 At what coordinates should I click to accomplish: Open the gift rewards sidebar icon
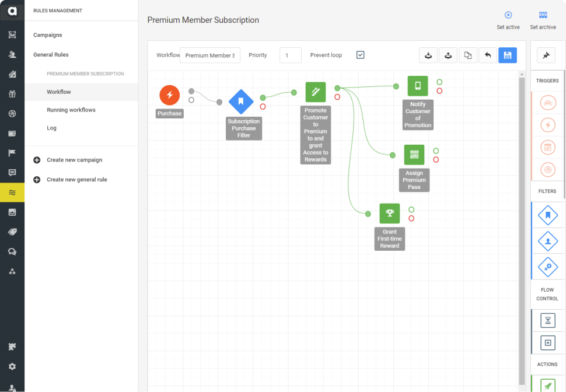[12, 94]
